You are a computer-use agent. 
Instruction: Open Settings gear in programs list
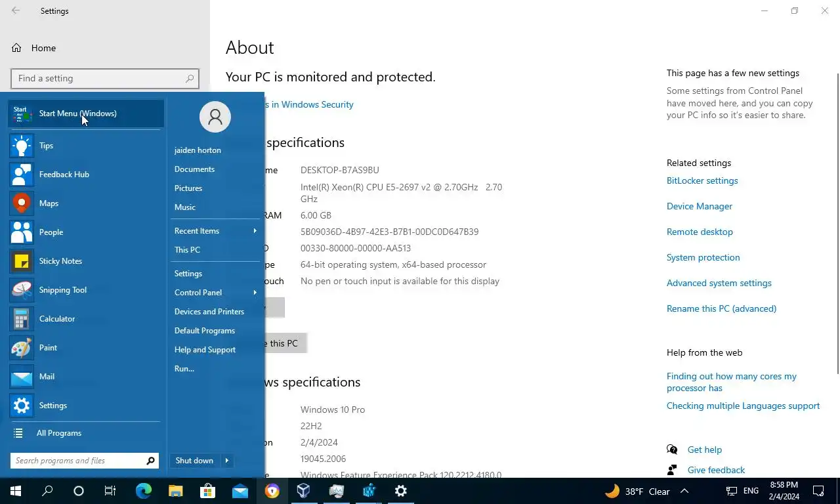point(86,406)
